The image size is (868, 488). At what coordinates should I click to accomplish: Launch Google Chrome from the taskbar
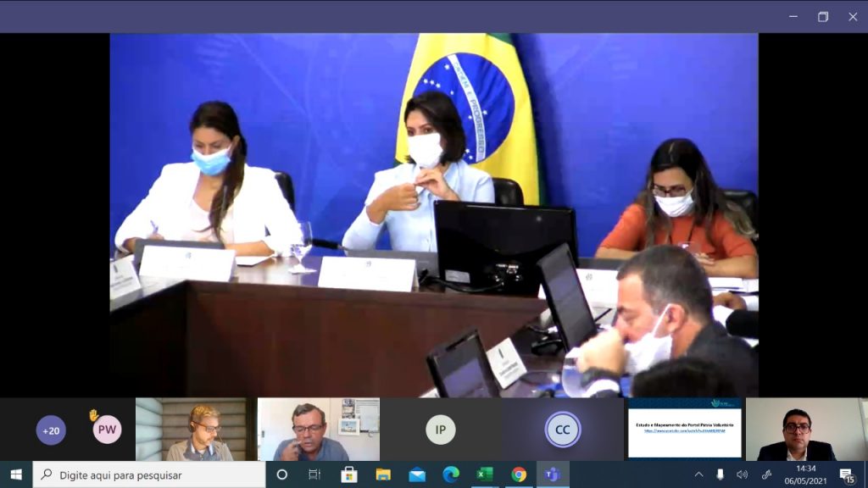pos(519,474)
